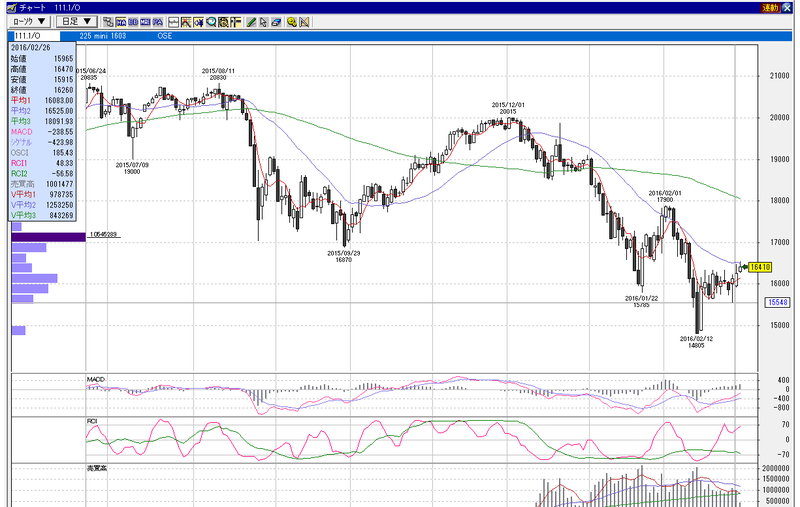Choose the eraser tool in toolbar

point(277,22)
